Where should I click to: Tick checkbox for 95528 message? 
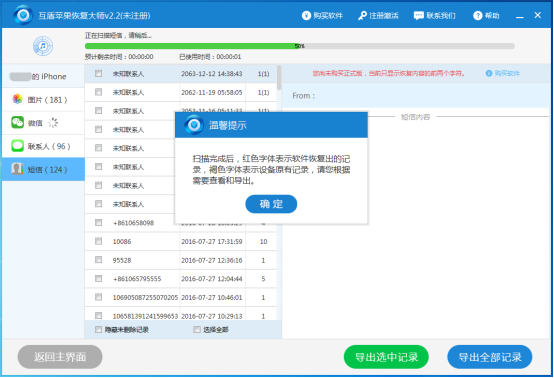click(x=99, y=260)
